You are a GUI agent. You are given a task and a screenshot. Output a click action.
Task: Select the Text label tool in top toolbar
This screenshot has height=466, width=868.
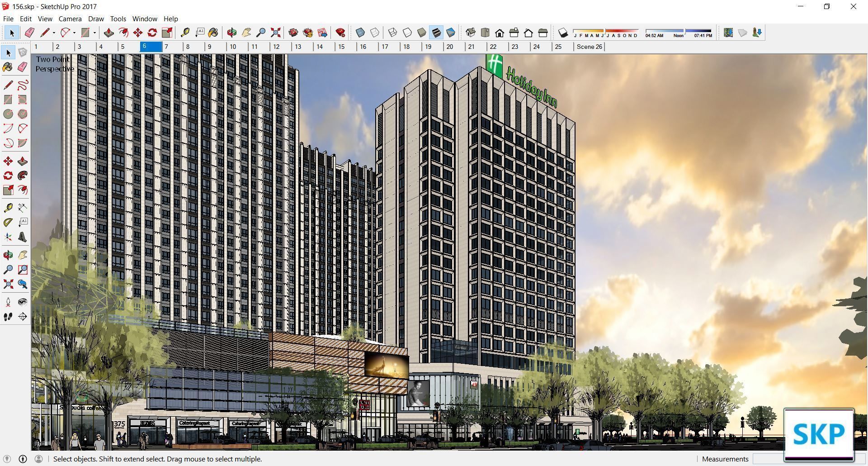199,33
